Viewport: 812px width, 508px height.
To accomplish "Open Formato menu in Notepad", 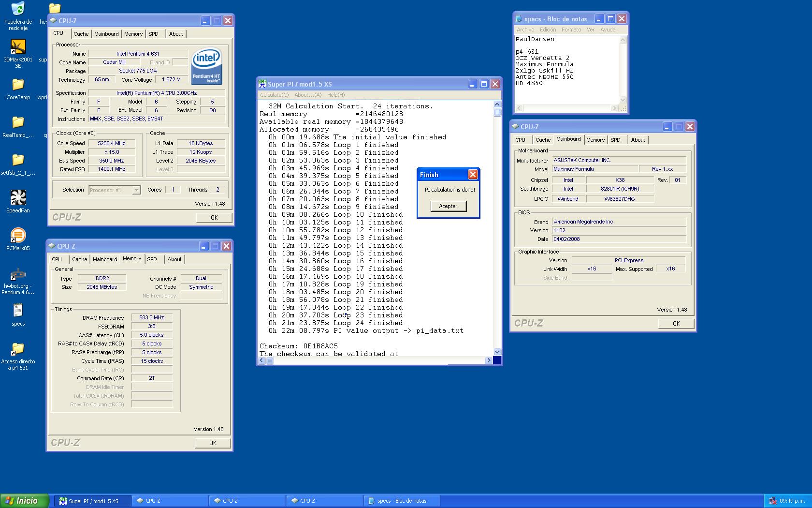I will coord(571,30).
